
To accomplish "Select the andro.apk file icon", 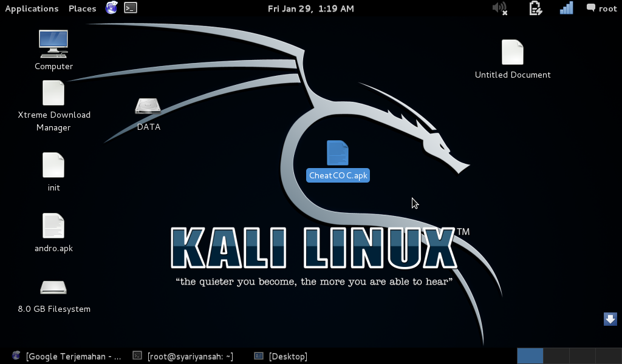I will tap(53, 226).
